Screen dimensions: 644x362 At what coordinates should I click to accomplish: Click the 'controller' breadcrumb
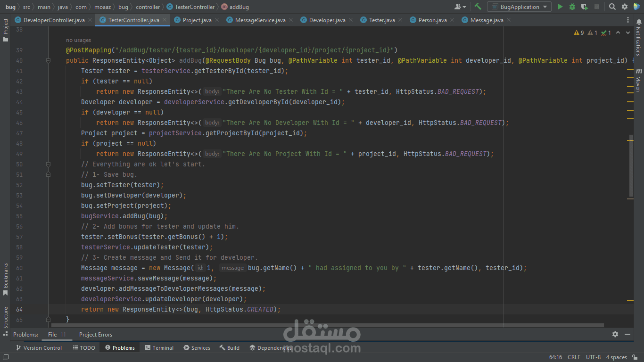[148, 7]
